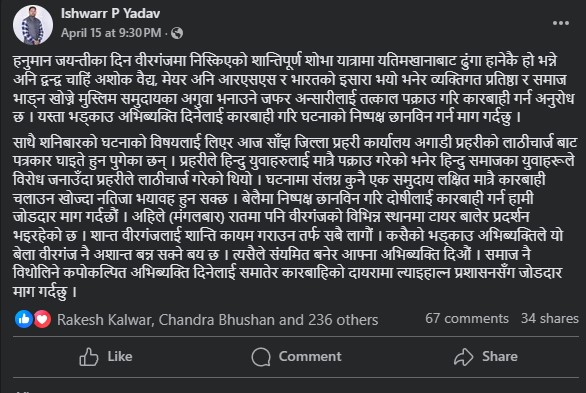Click the Share button label
The height and width of the screenshot is (393, 586).
click(x=500, y=356)
